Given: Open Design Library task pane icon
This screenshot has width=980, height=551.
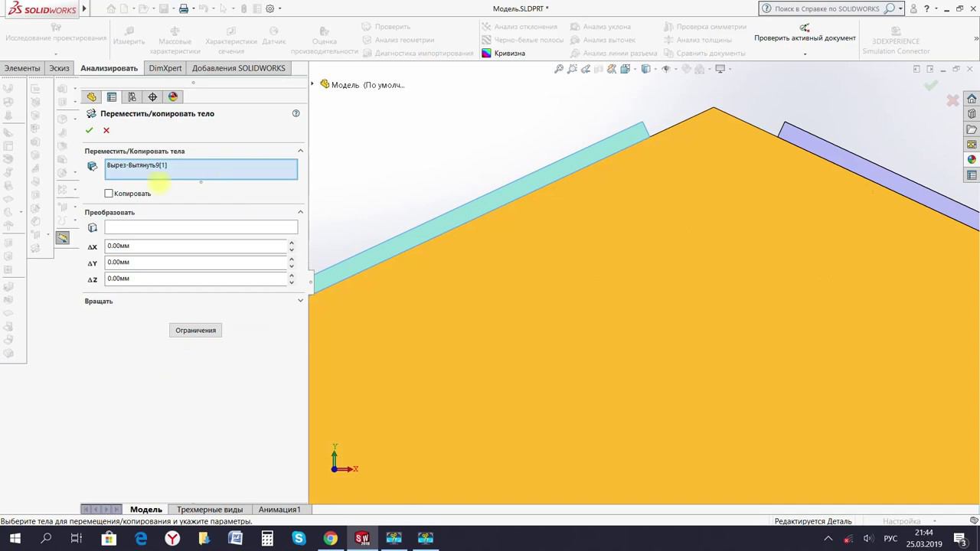Looking at the screenshot, I should click(972, 114).
